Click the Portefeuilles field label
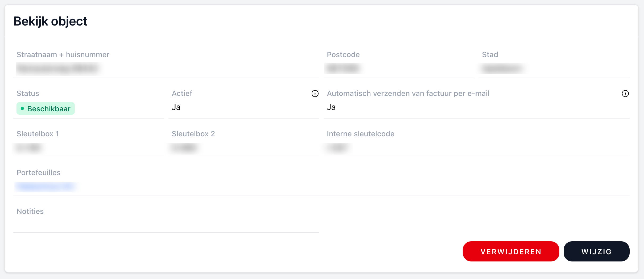 [39, 173]
